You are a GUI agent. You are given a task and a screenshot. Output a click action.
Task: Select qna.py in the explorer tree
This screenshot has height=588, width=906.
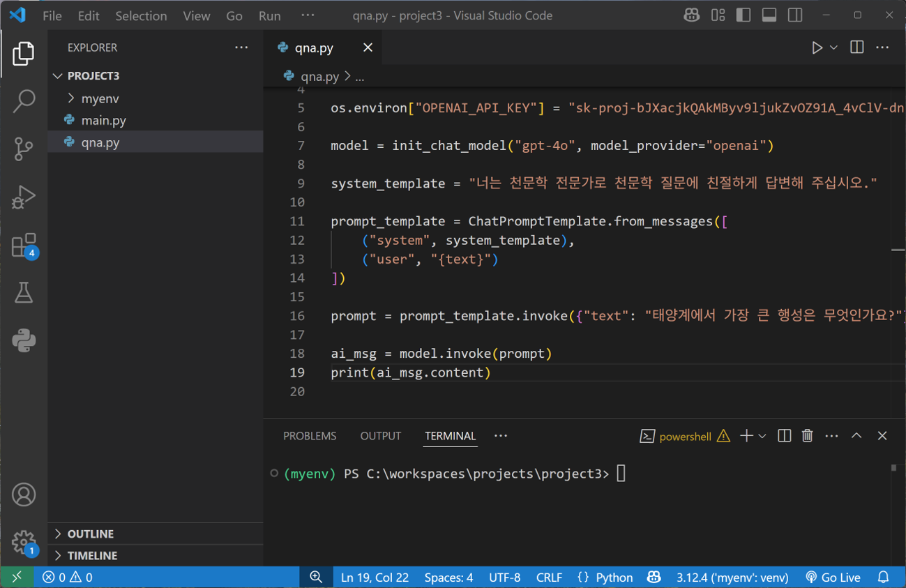click(x=156, y=142)
